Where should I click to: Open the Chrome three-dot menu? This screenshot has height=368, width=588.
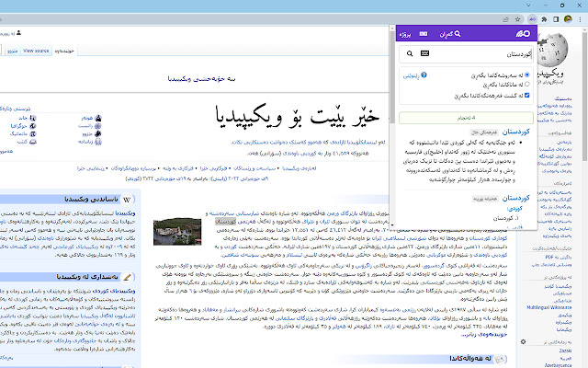pos(578,17)
